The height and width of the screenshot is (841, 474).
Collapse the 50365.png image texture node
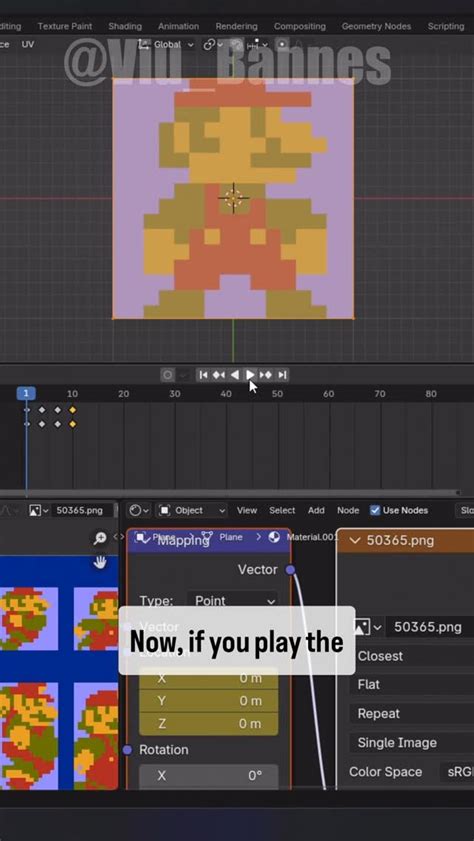(355, 541)
